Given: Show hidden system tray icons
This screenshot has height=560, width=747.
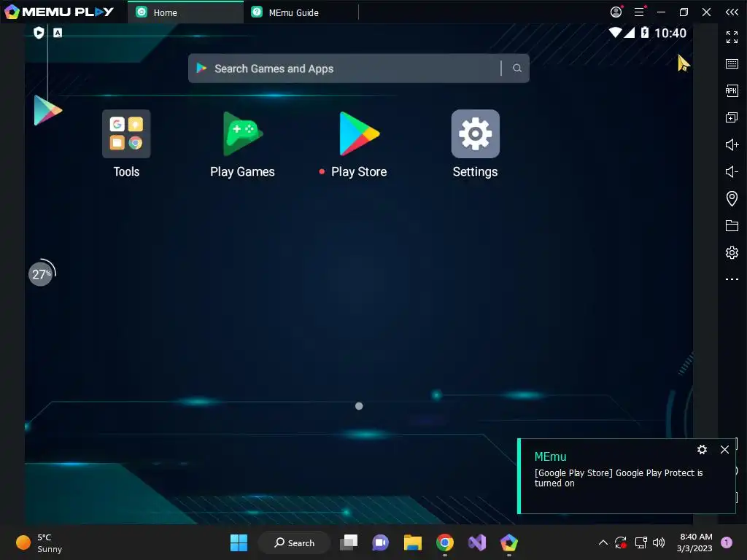Looking at the screenshot, I should (603, 542).
